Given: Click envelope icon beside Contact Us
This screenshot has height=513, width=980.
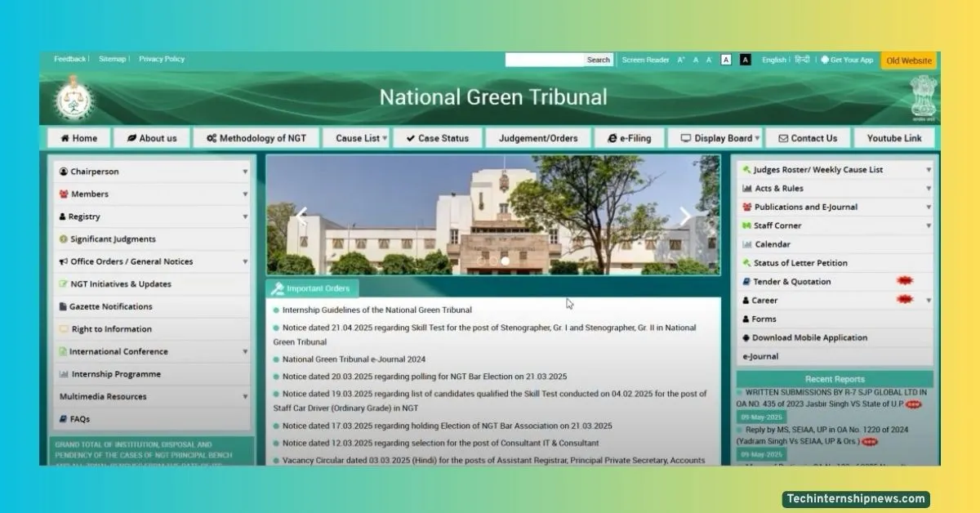Looking at the screenshot, I should click(783, 138).
